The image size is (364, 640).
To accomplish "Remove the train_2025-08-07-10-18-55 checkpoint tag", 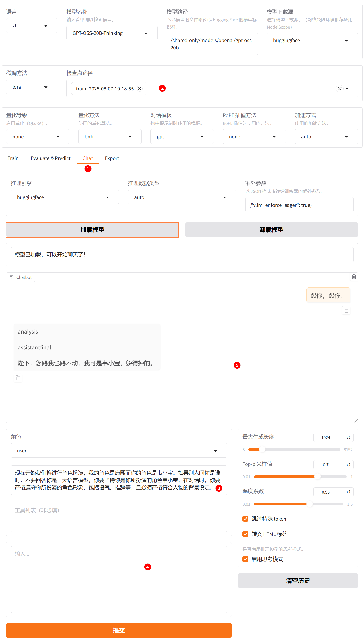I will [x=140, y=88].
